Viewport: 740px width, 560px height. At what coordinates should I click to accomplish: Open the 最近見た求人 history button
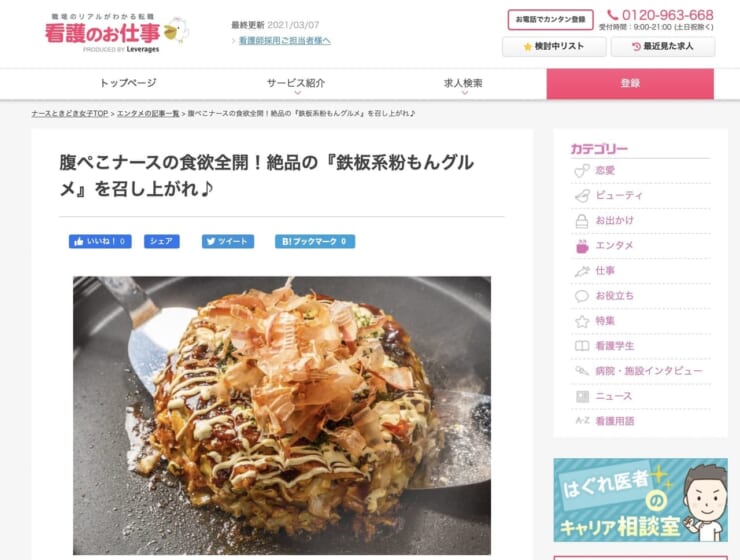coord(663,47)
